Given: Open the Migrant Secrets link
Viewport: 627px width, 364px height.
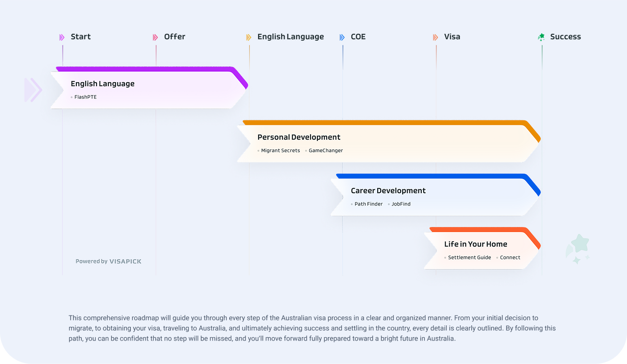Looking at the screenshot, I should tap(280, 151).
